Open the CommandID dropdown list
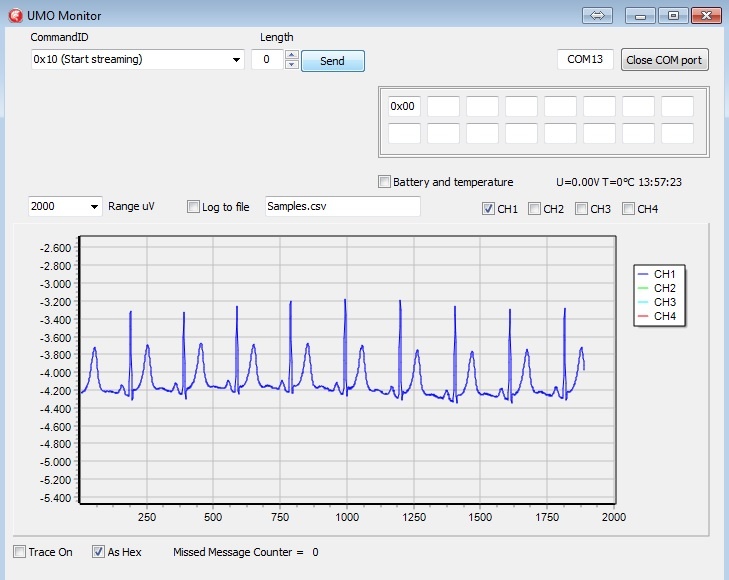 (236, 59)
